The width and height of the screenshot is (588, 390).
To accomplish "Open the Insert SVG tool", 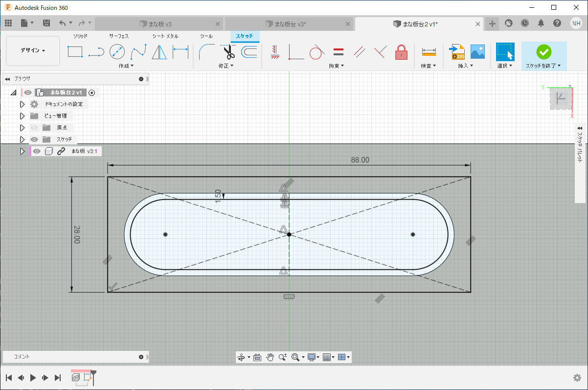I will pyautogui.click(x=457, y=51).
